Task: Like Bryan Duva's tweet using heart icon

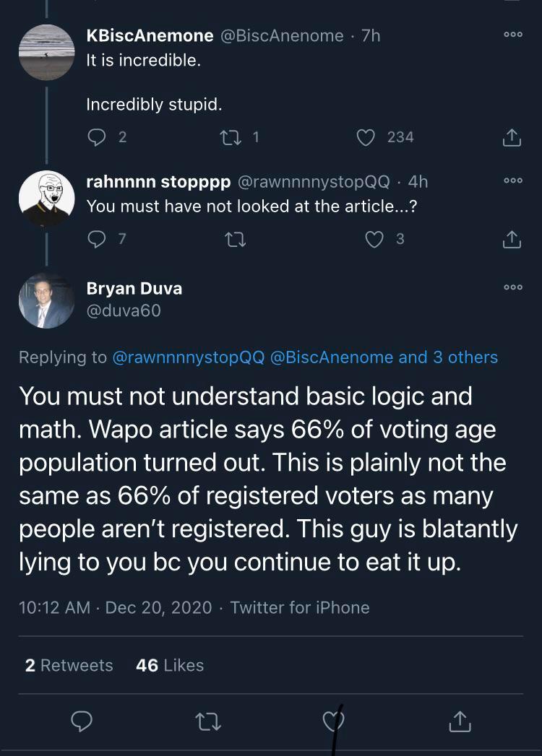Action: [333, 720]
